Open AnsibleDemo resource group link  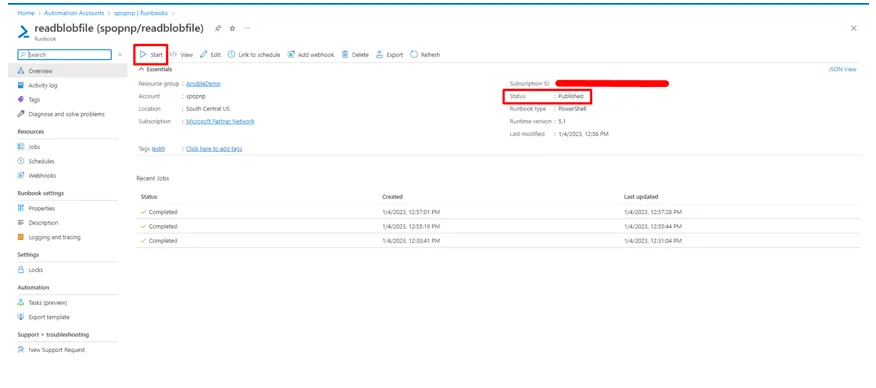tap(203, 84)
